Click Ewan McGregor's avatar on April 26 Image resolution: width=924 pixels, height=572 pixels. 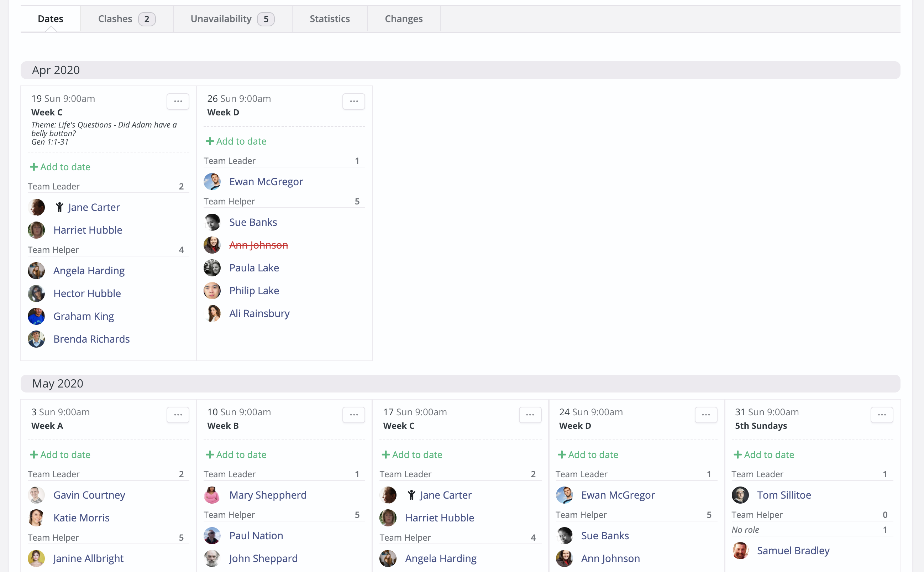[x=212, y=182]
